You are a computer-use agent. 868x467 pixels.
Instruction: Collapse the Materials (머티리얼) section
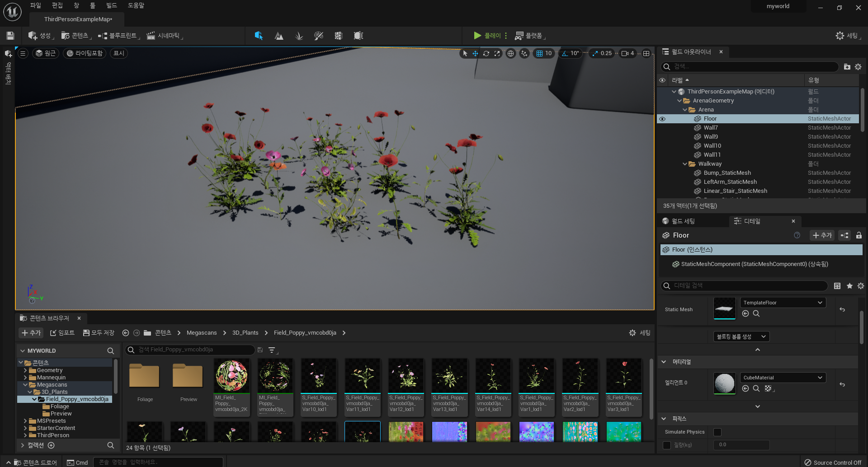pyautogui.click(x=664, y=362)
